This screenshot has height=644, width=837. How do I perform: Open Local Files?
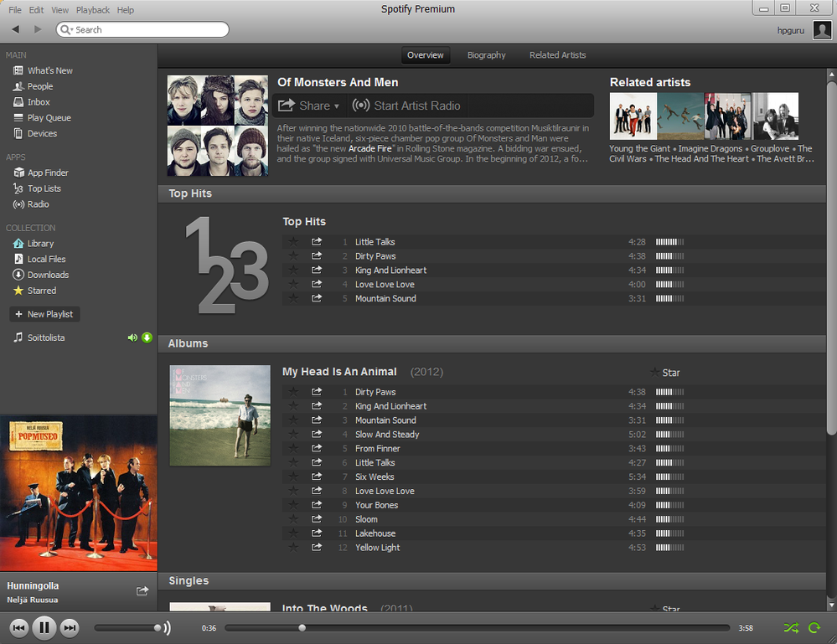[x=39, y=260]
